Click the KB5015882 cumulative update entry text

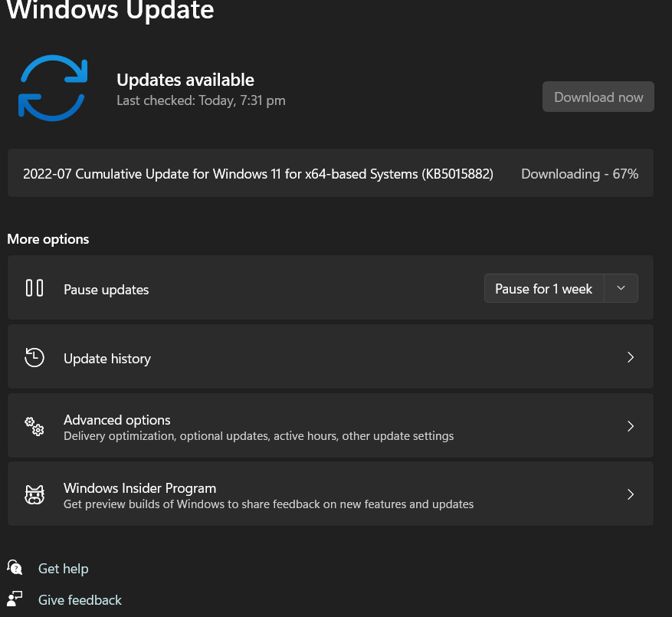point(258,174)
